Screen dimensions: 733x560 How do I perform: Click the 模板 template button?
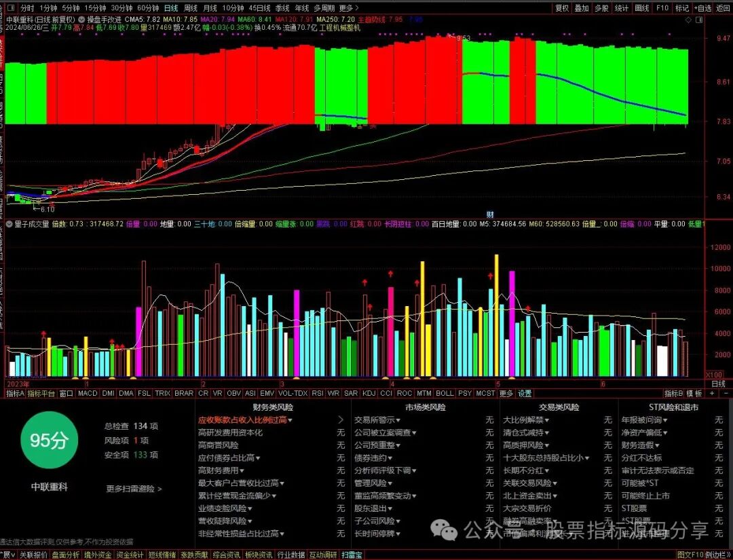pyautogui.click(x=694, y=394)
